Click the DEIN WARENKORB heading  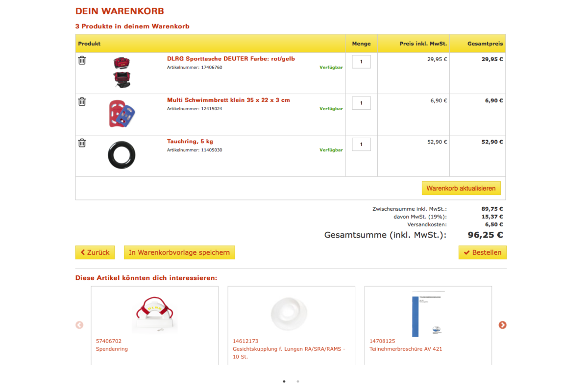pyautogui.click(x=120, y=11)
